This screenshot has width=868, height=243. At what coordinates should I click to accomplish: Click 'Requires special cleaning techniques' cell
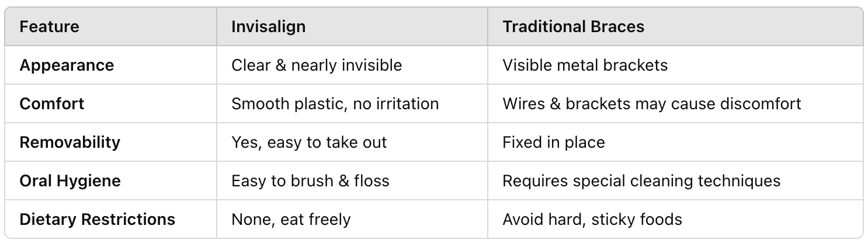point(641,180)
